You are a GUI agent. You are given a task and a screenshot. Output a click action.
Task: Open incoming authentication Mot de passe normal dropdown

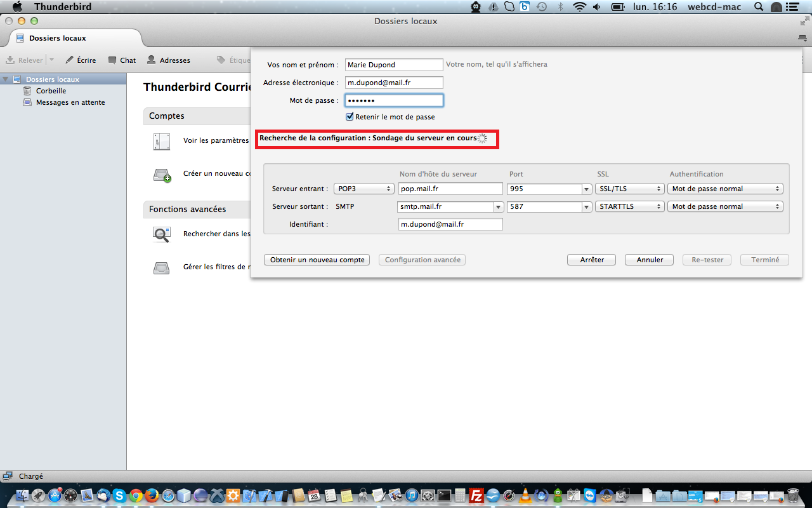pyautogui.click(x=725, y=189)
